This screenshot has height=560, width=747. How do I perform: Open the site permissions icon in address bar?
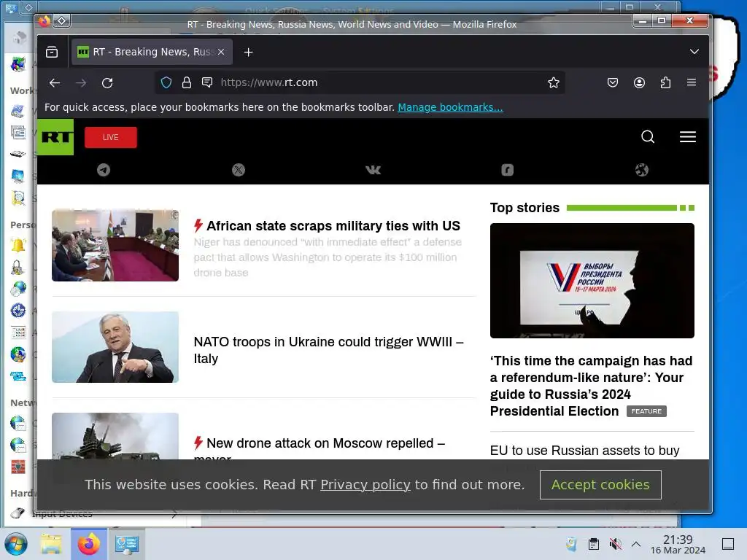pyautogui.click(x=207, y=82)
